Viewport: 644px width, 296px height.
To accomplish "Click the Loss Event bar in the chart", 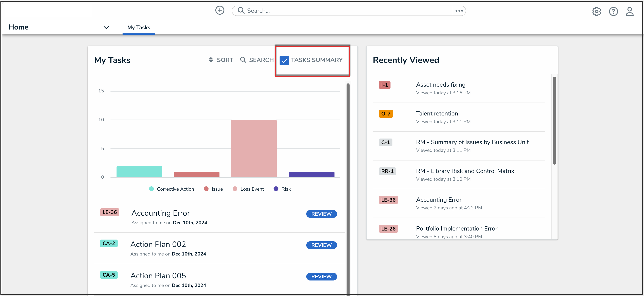I will [254, 149].
